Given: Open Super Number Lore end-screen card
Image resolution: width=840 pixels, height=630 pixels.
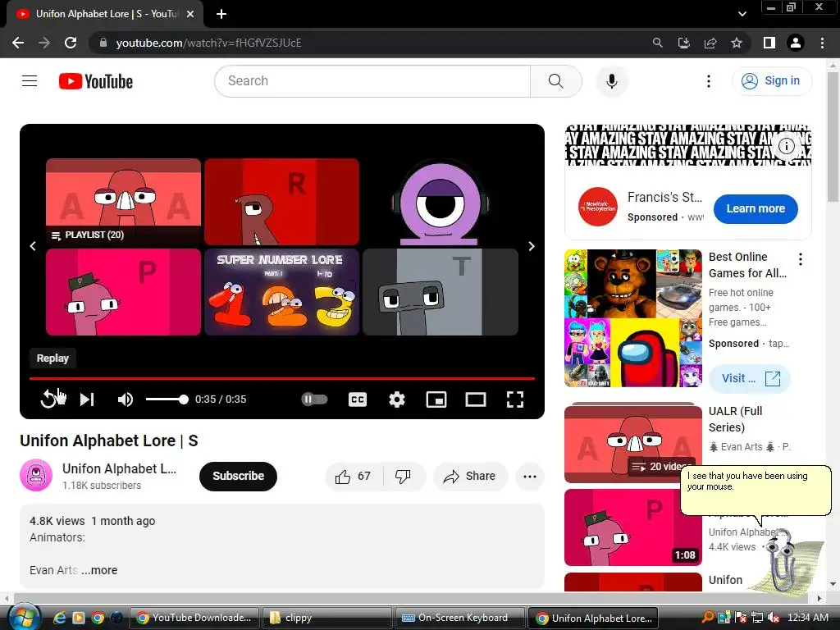Looking at the screenshot, I should (x=282, y=292).
